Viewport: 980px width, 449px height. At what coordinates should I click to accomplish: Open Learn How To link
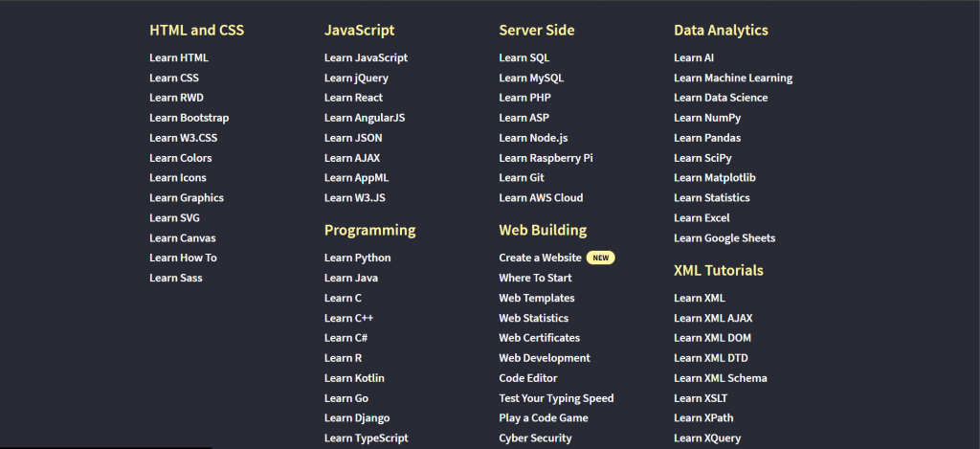183,258
